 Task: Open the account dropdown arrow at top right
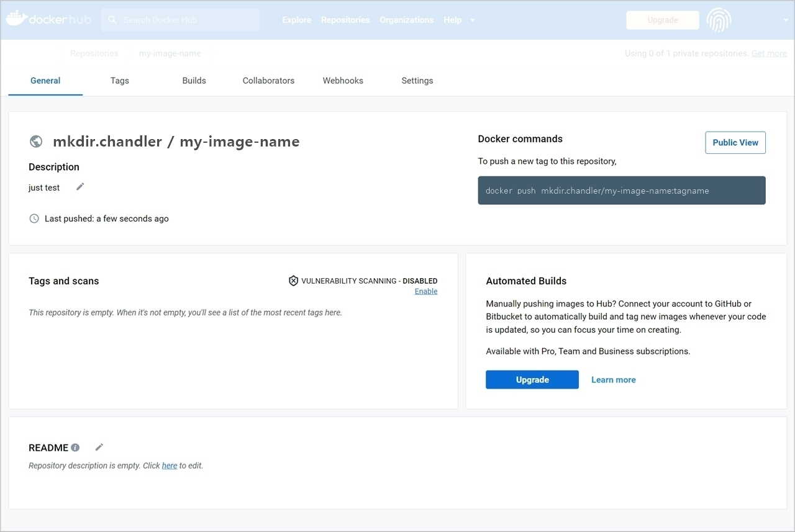(x=786, y=20)
